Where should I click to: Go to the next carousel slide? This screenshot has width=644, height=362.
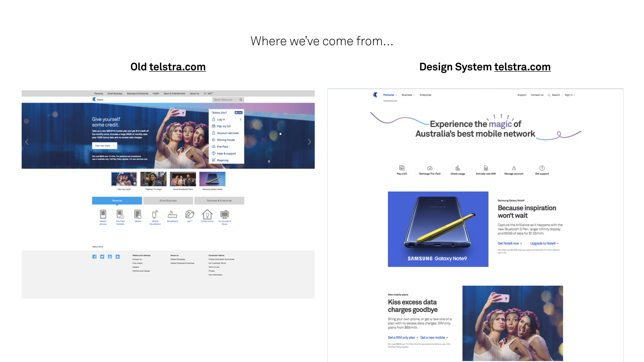pyautogui.click(x=309, y=142)
